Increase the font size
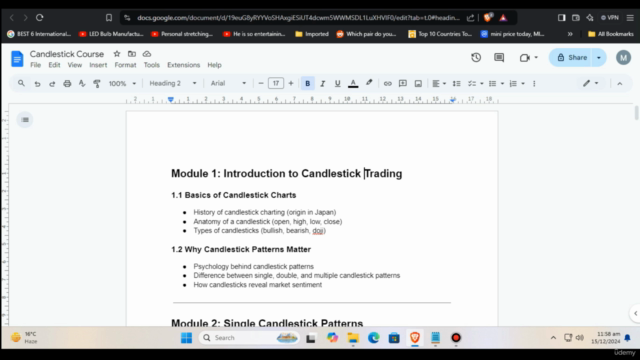This screenshot has width=640, height=360. click(291, 83)
